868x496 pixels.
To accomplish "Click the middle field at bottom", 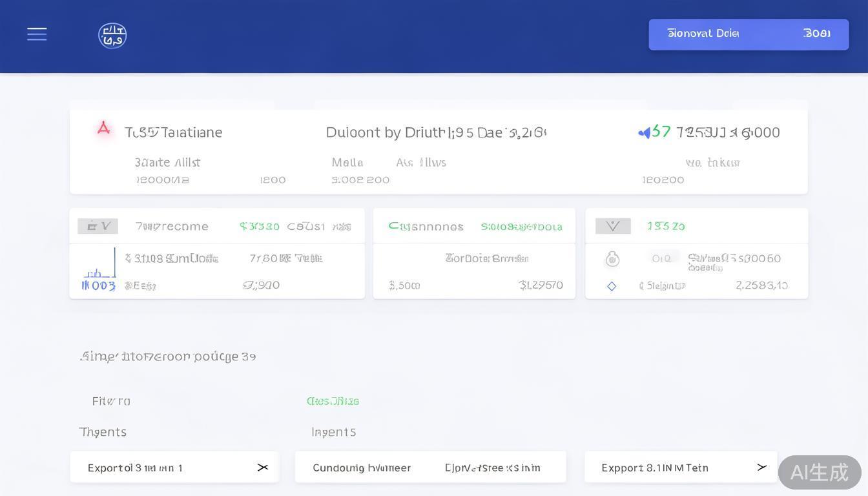I will coord(430,467).
